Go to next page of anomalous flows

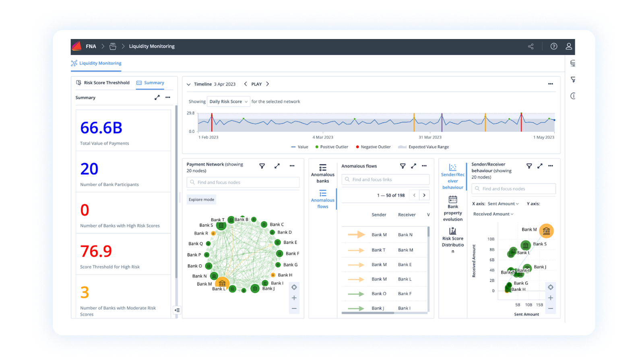pos(424,195)
